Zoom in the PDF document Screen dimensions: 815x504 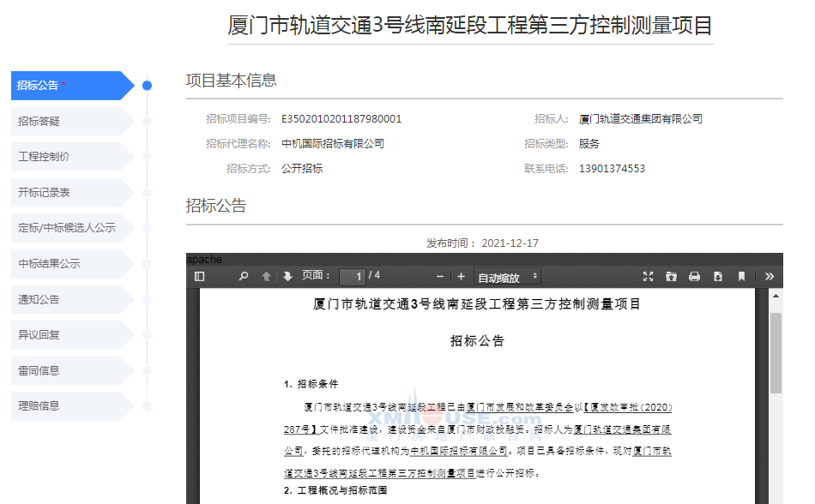461,277
